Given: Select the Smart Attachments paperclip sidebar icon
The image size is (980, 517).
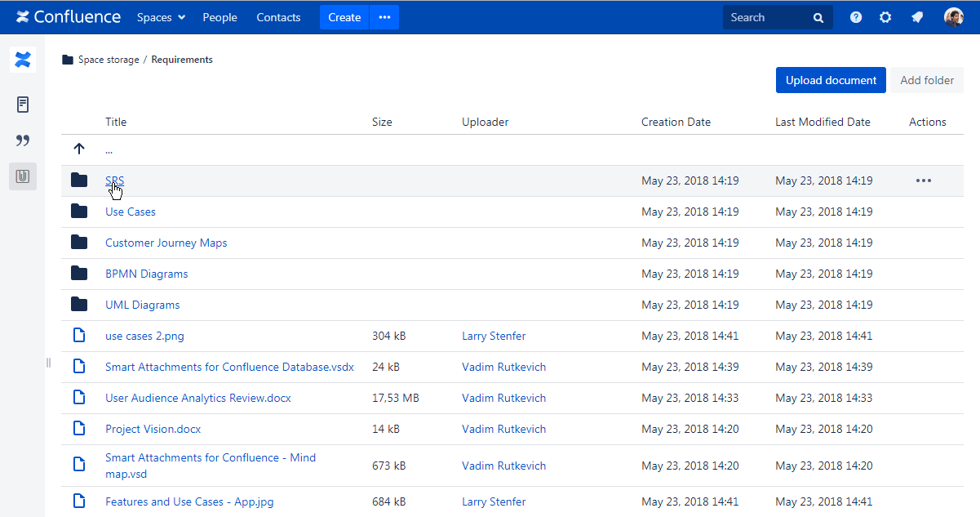Looking at the screenshot, I should point(22,176).
